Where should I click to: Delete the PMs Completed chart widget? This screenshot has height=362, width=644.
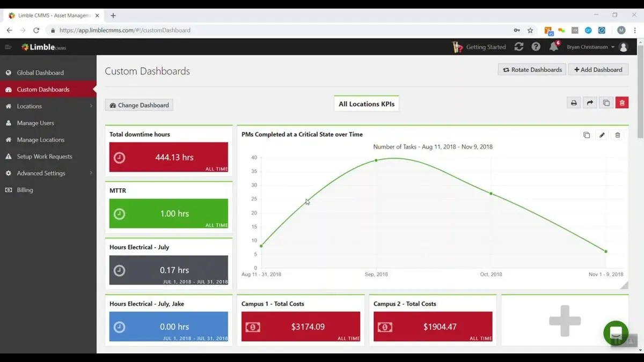pyautogui.click(x=618, y=135)
